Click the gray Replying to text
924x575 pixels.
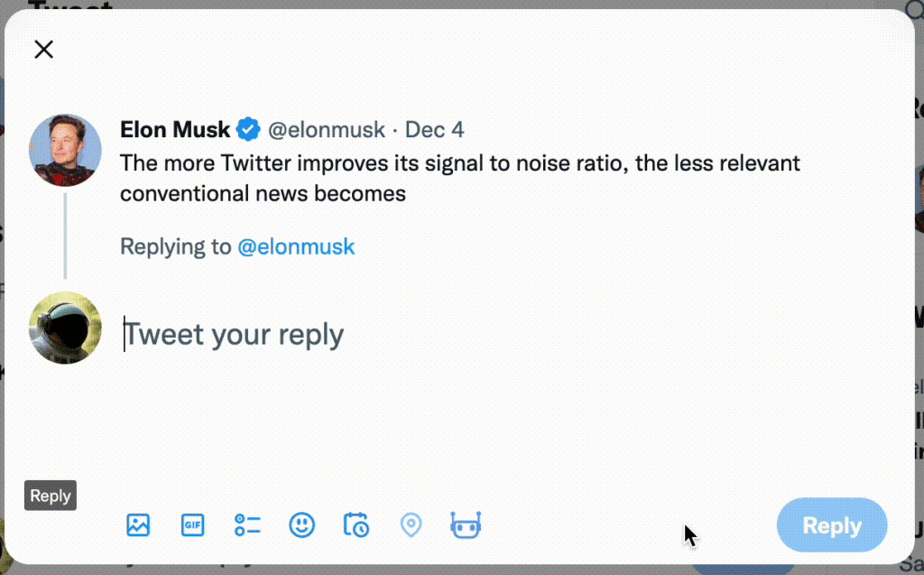pyautogui.click(x=176, y=246)
